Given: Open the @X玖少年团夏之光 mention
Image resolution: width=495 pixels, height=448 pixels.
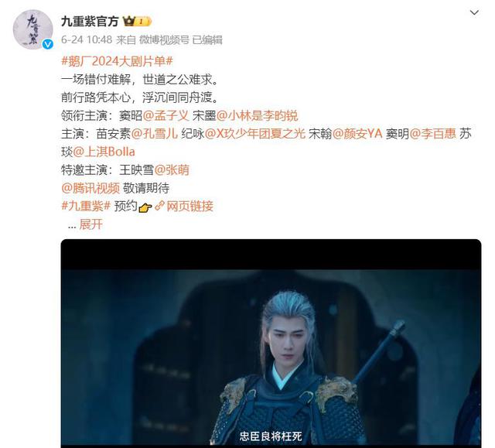Looking at the screenshot, I should (255, 134).
